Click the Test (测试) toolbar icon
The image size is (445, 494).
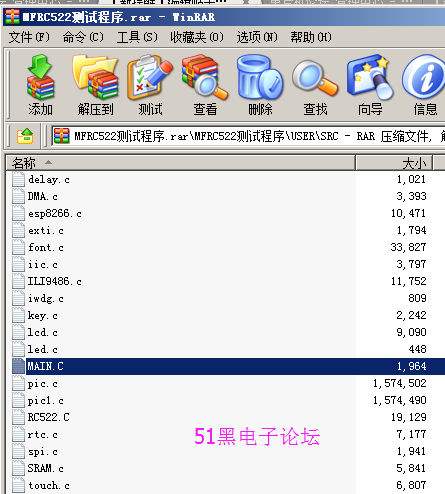(x=150, y=77)
